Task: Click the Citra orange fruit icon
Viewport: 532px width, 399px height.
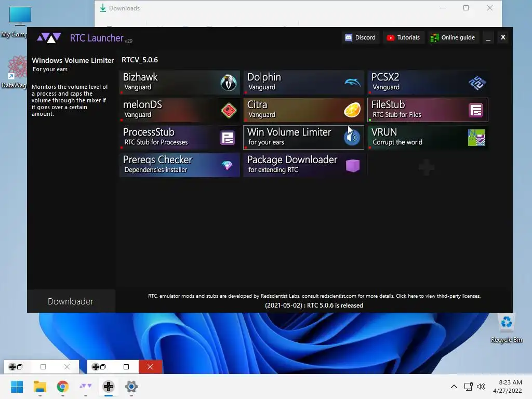Action: [352, 110]
